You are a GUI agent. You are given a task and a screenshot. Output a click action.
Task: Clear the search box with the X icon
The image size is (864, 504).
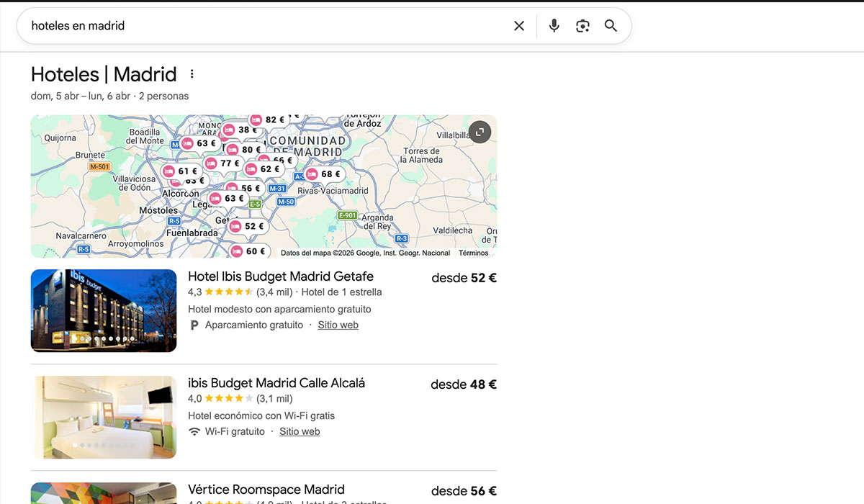tap(519, 26)
